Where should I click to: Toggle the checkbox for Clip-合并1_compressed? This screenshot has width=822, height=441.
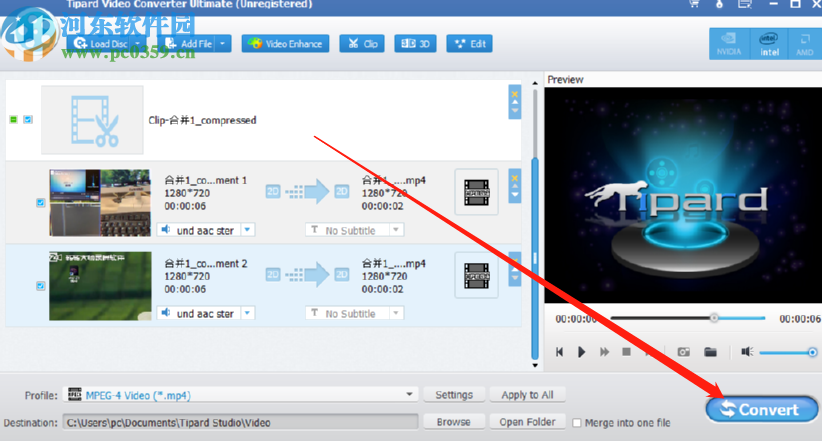tap(28, 120)
